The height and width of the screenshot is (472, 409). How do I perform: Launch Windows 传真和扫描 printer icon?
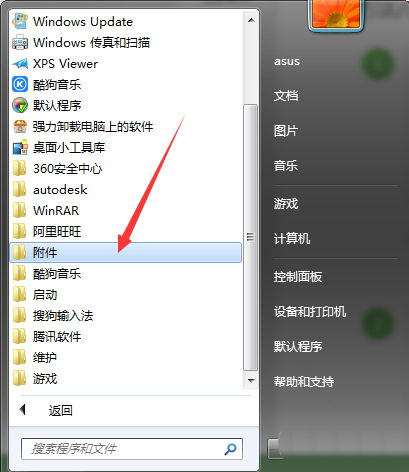tap(20, 43)
